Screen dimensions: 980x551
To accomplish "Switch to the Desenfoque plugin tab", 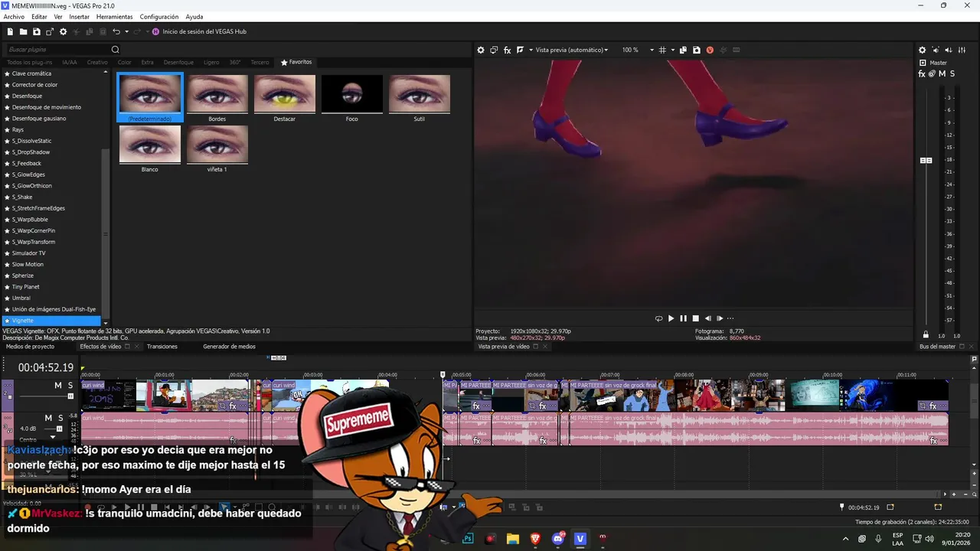I will pos(178,62).
